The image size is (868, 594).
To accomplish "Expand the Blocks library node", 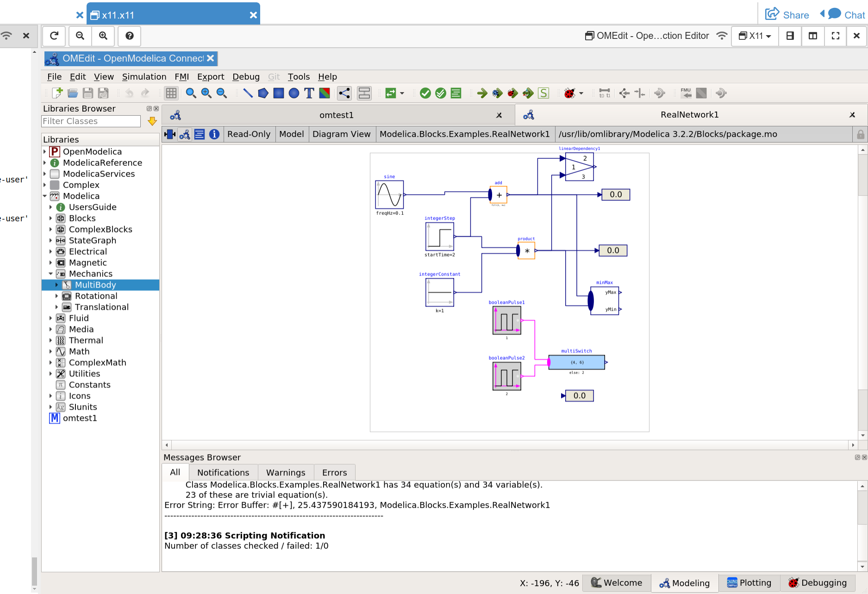I will pyautogui.click(x=51, y=218).
